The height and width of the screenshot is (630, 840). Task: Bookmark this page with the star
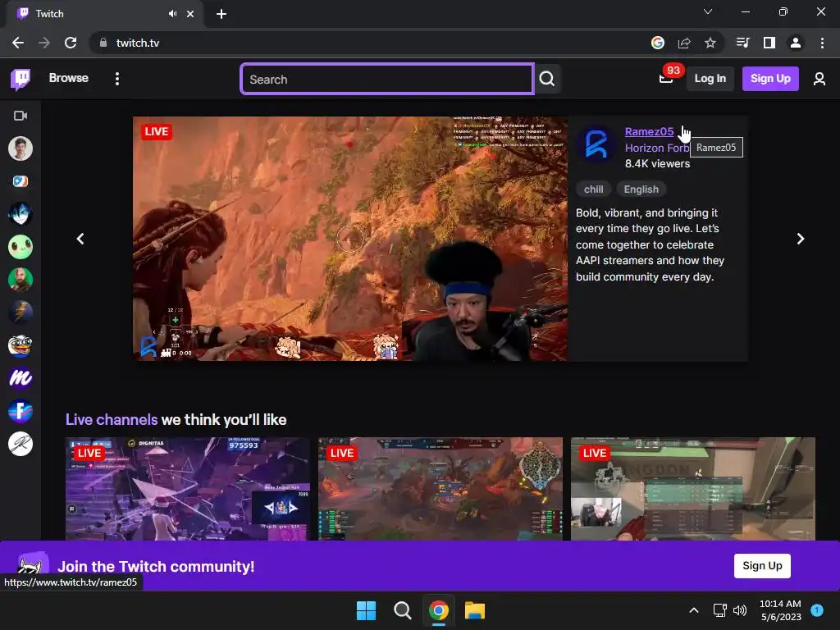(x=710, y=43)
